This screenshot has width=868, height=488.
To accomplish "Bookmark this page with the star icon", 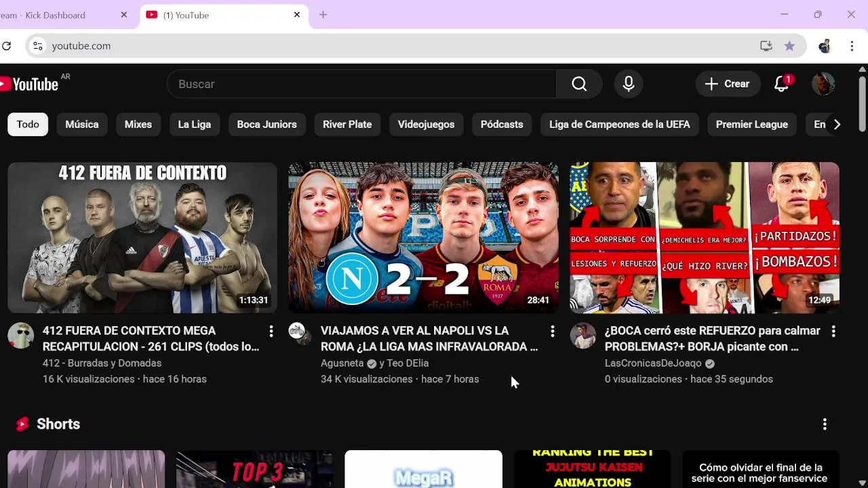I will point(789,46).
